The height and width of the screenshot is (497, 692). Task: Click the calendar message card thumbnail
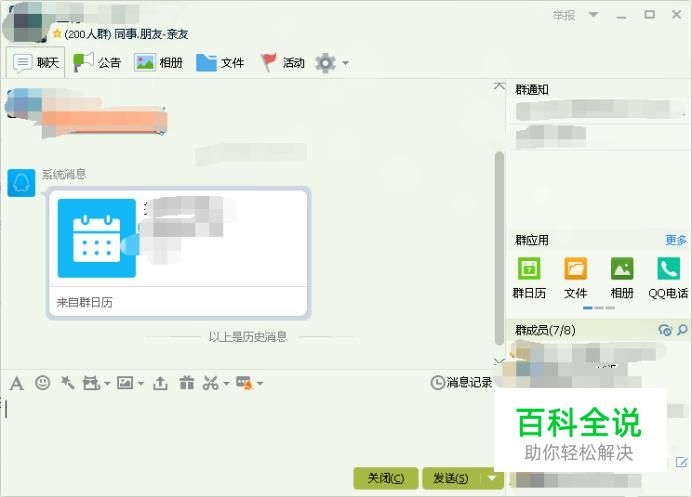click(97, 238)
